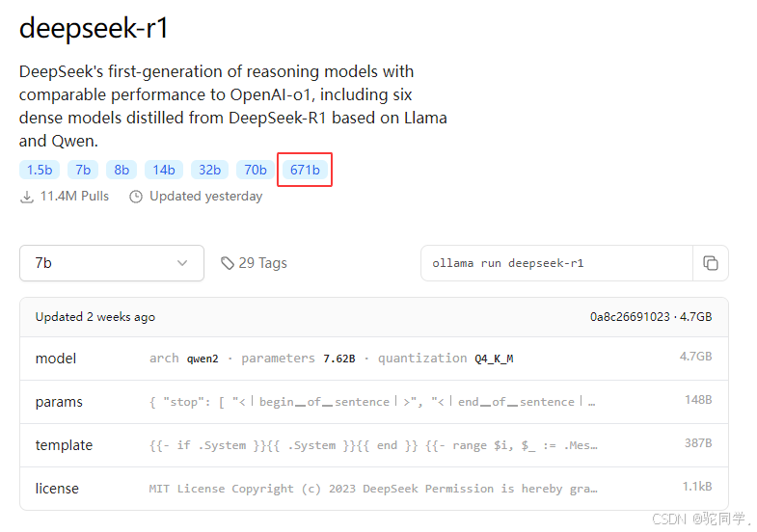
Task: Click the download icon next to Pulls
Action: (x=27, y=197)
